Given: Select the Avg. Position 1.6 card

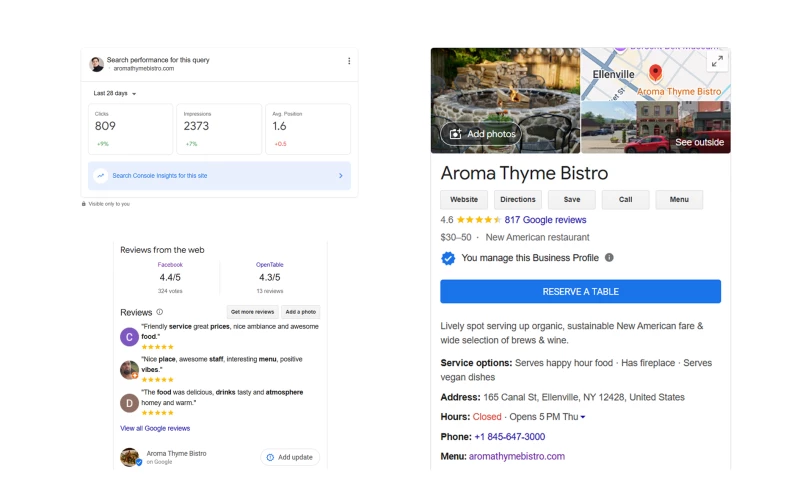Looking at the screenshot, I should [308, 129].
